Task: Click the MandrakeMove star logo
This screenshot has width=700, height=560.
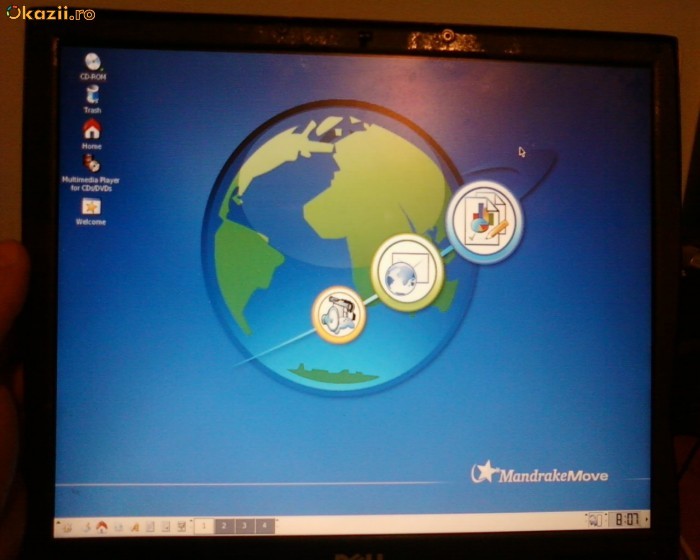Action: tap(484, 472)
